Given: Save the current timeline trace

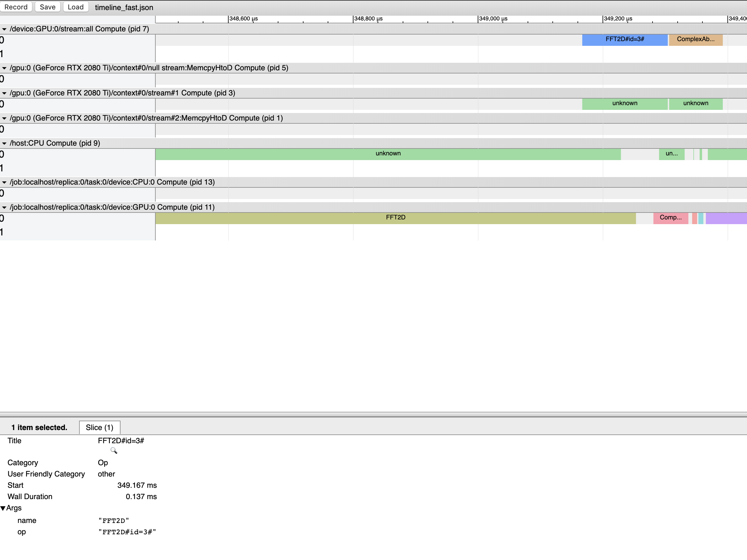Looking at the screenshot, I should (x=47, y=7).
